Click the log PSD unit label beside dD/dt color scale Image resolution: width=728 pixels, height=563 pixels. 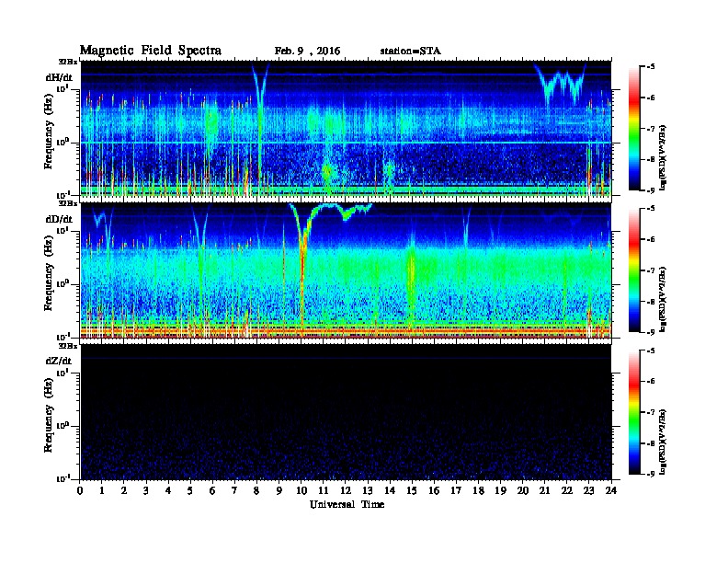[663, 300]
